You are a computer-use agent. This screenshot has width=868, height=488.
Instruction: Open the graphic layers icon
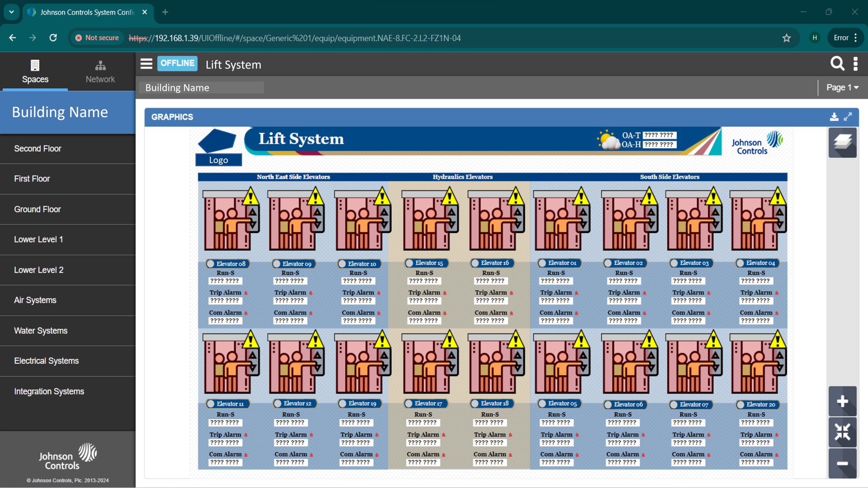842,142
